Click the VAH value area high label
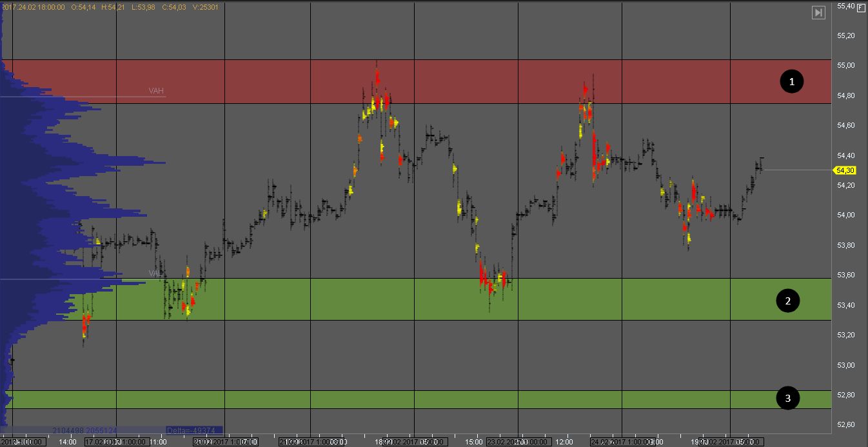The image size is (868, 447). [156, 91]
